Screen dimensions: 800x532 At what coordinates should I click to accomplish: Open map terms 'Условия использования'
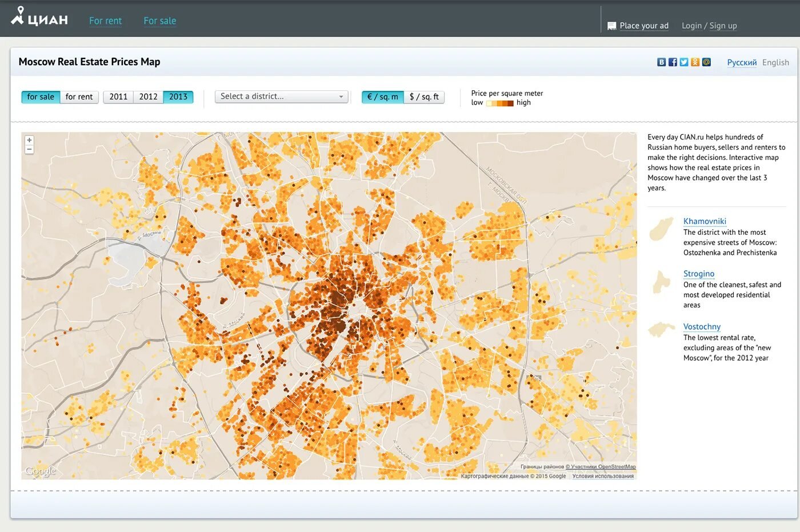(603, 476)
